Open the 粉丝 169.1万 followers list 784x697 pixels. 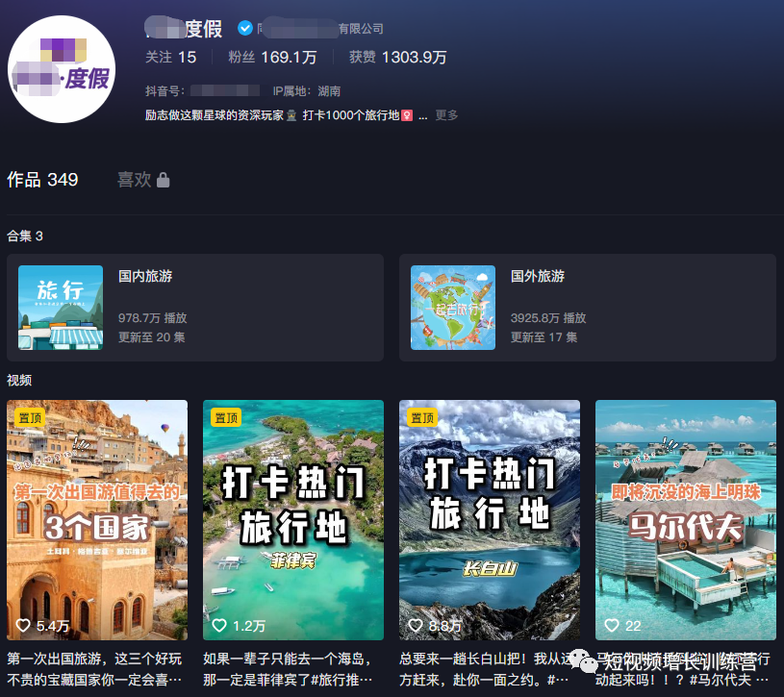click(x=272, y=58)
